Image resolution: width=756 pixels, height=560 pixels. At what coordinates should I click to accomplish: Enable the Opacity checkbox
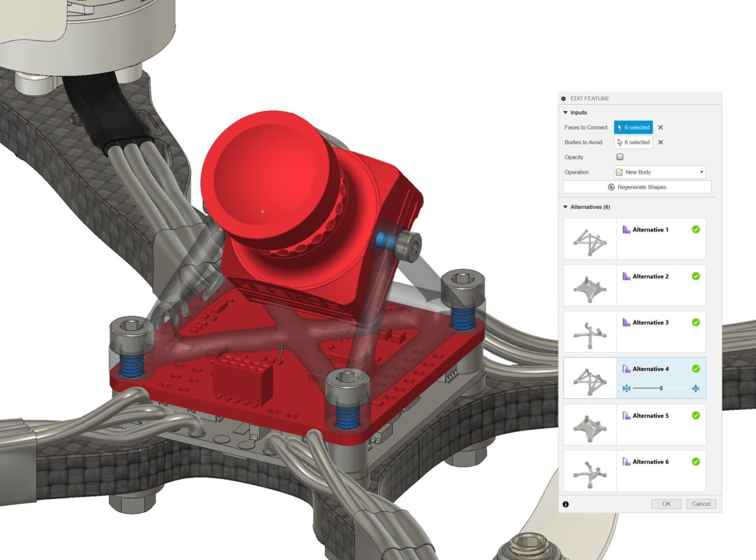(x=620, y=157)
